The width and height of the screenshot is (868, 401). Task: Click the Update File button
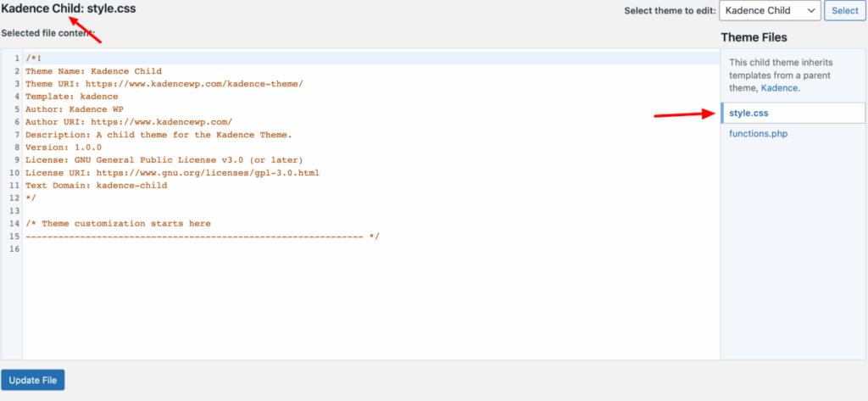point(33,380)
